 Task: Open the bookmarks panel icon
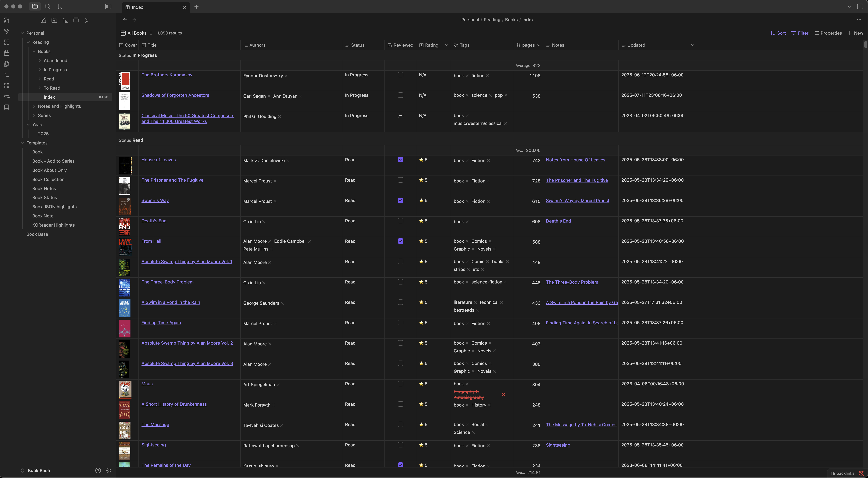pos(60,6)
